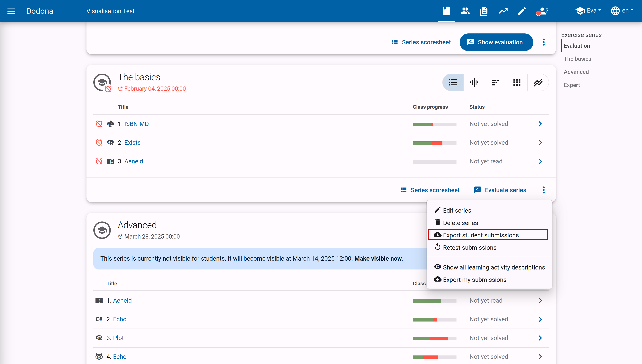Jump to Advanced in sidebar
Image resolution: width=642 pixels, height=364 pixels.
pyautogui.click(x=576, y=72)
